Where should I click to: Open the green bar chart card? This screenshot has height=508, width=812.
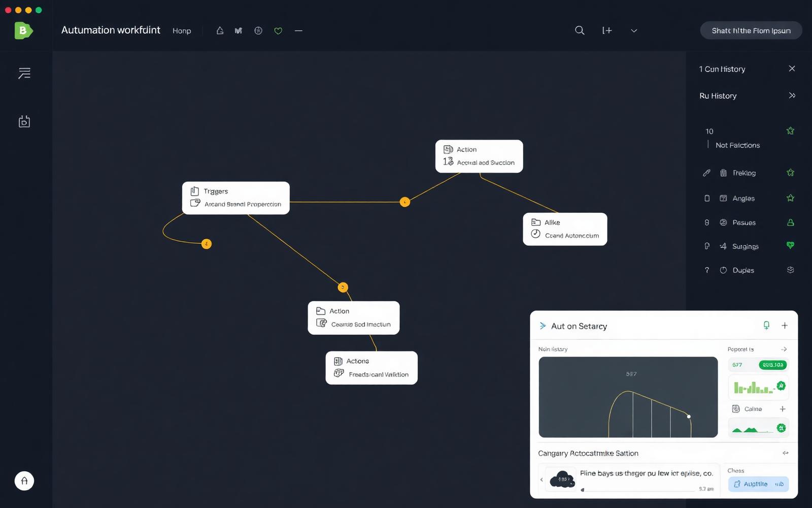coord(758,387)
